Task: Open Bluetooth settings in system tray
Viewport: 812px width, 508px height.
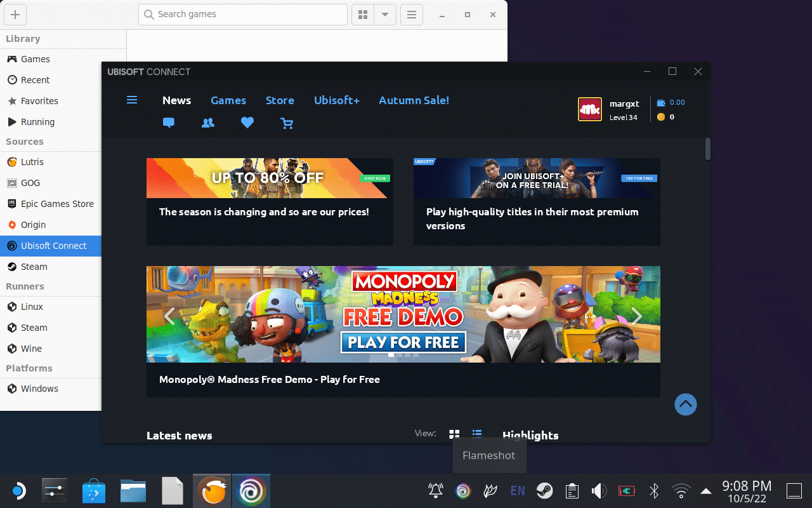Action: [654, 491]
